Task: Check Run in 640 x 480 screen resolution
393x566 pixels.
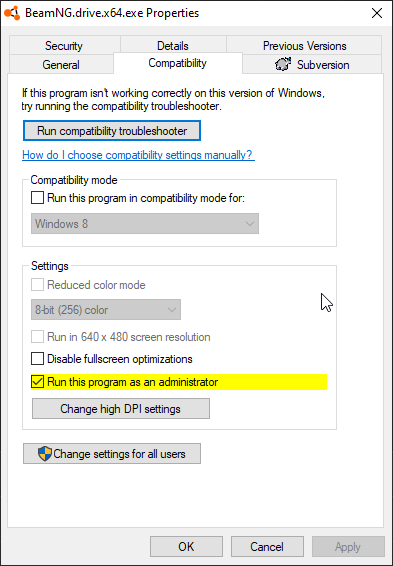Action: 38,337
